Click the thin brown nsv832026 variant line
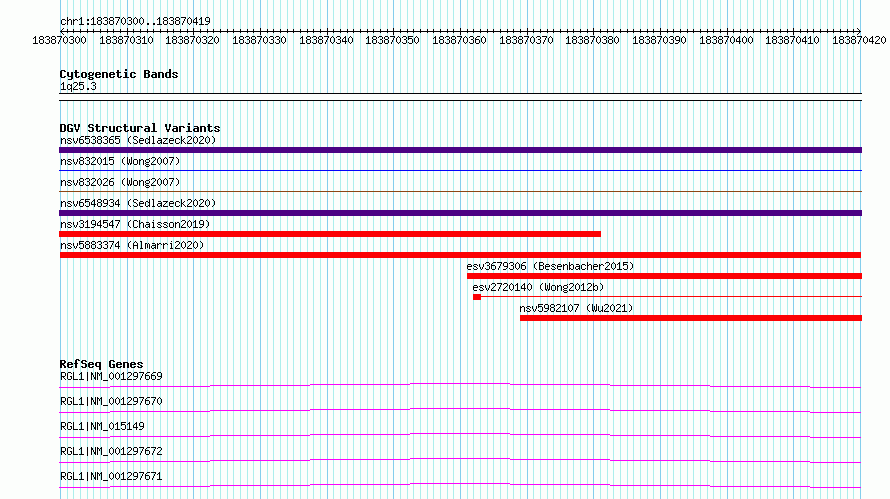This screenshot has height=499, width=890. pos(460,191)
